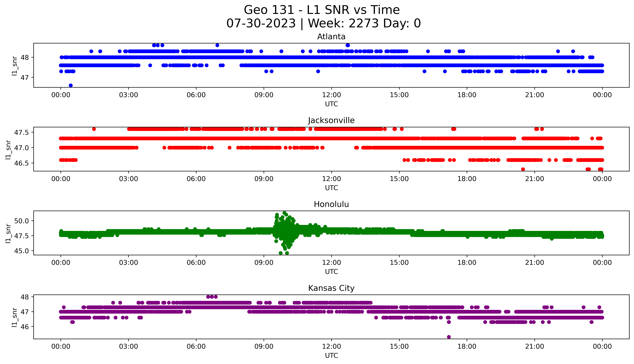The height and width of the screenshot is (364, 634).
Task: Click the '47' y-tick on the Kansas City plot
Action: 25,312
